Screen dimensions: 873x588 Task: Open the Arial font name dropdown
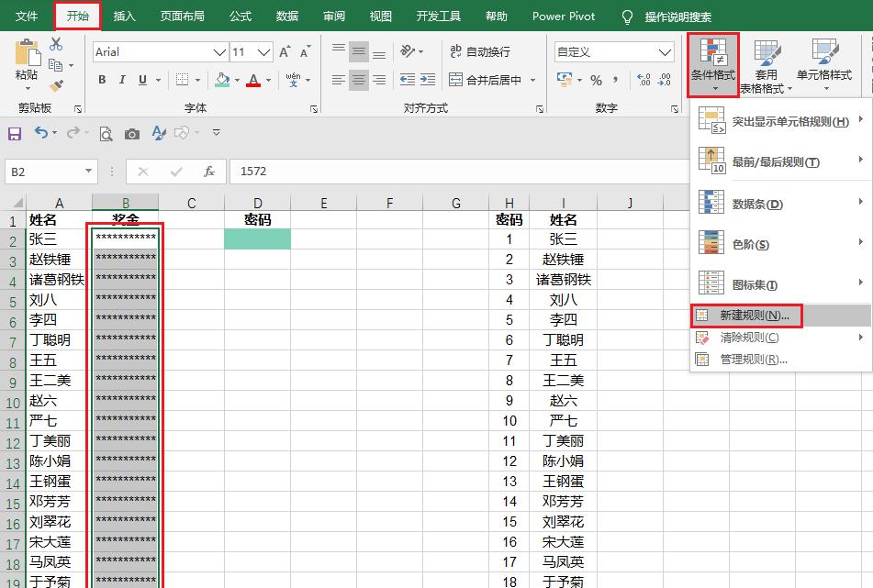(219, 52)
